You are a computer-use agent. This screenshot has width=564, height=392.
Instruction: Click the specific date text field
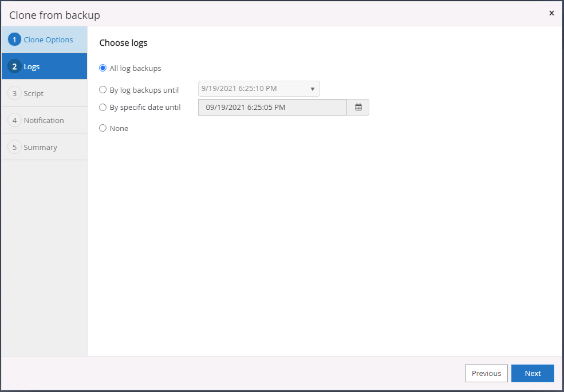tap(272, 108)
